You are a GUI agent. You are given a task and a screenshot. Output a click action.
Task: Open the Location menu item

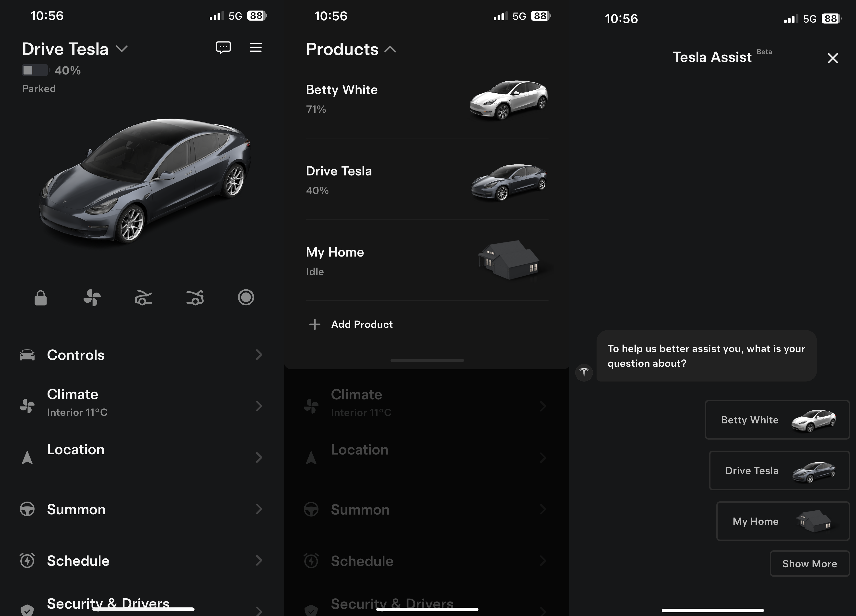(x=76, y=450)
